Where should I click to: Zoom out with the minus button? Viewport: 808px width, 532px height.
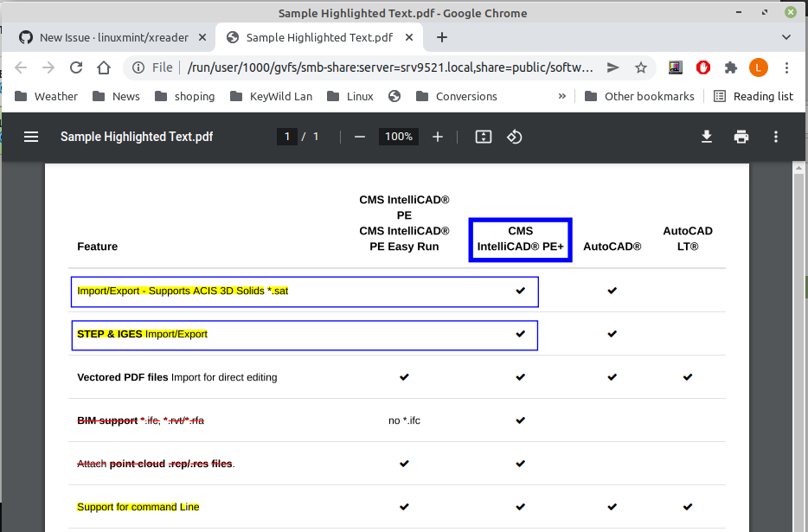point(360,137)
